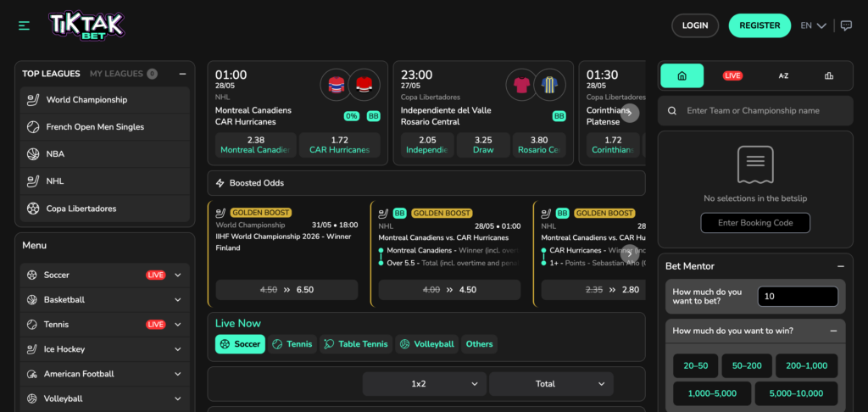Screen dimensions: 868x412
Task: Click the NHL hockey stick icon
Action: coord(33,181)
